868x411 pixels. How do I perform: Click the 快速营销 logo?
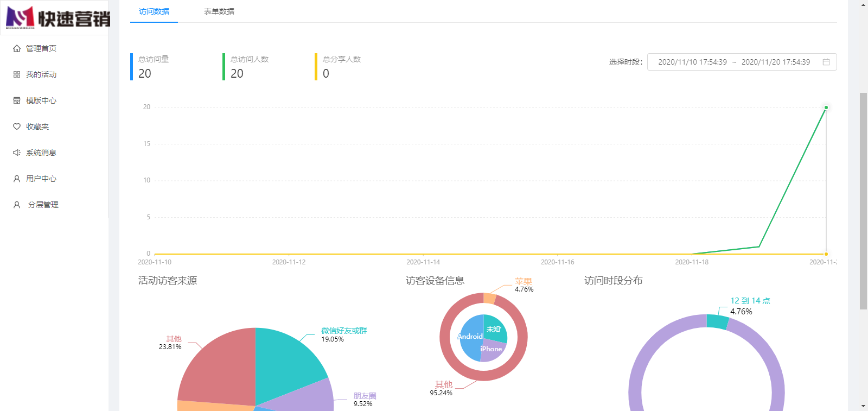[x=58, y=17]
